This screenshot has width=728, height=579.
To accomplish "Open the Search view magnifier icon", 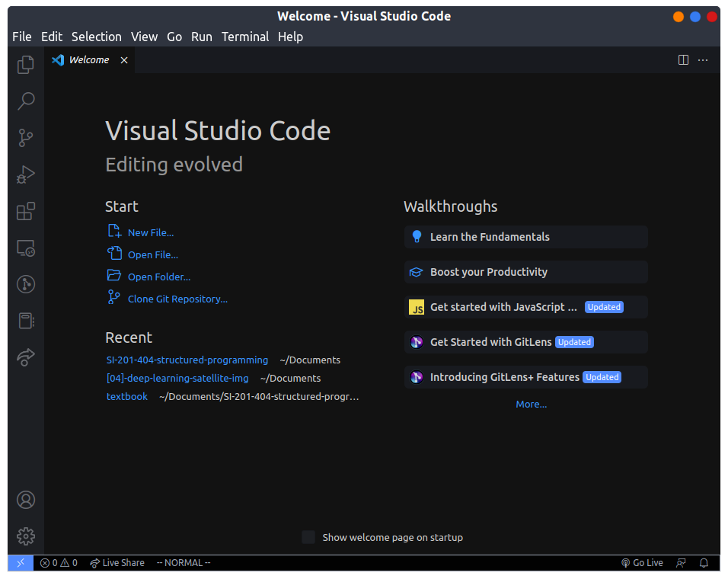I will 26,101.
